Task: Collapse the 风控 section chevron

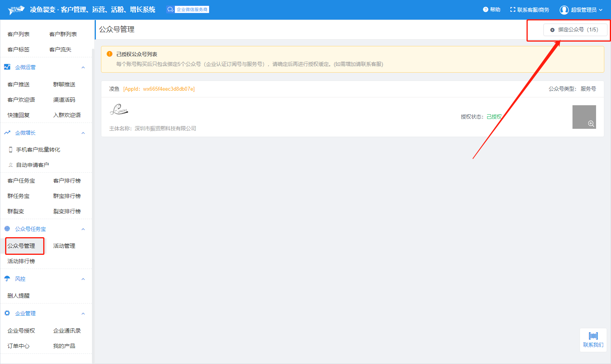Action: pyautogui.click(x=83, y=279)
